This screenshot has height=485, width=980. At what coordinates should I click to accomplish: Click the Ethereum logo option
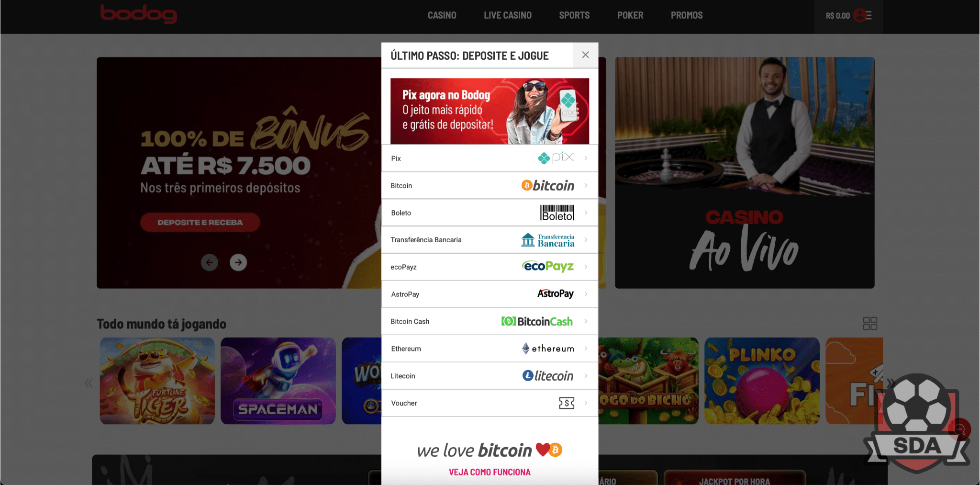click(x=548, y=349)
